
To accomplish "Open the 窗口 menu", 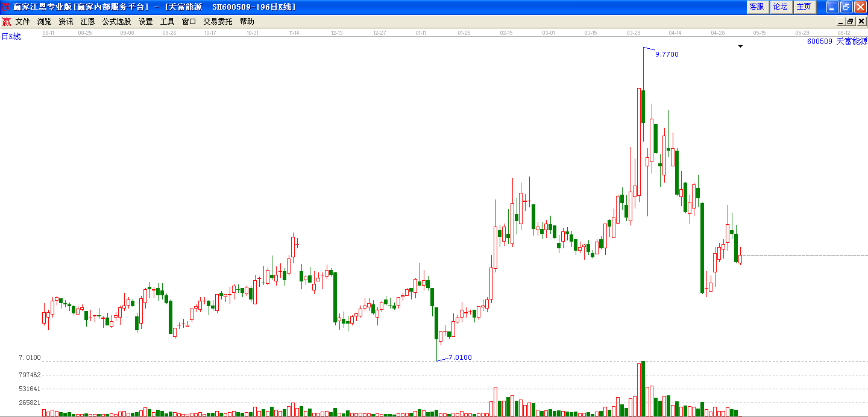I will click(189, 22).
